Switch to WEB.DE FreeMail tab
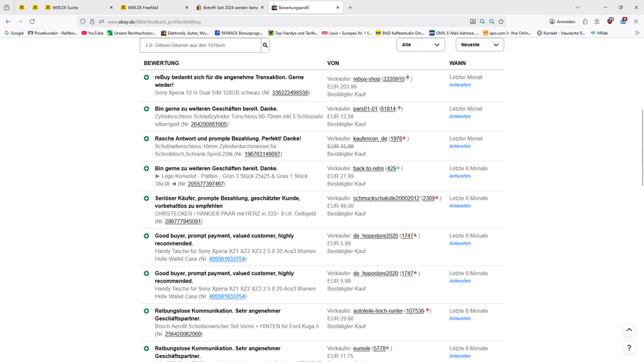The image size is (644, 362). 153,7
